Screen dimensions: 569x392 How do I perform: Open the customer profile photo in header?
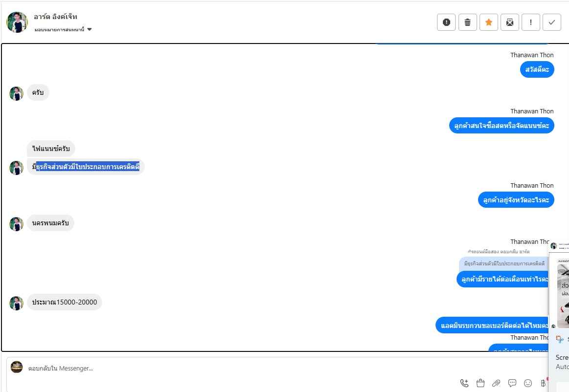(x=17, y=22)
